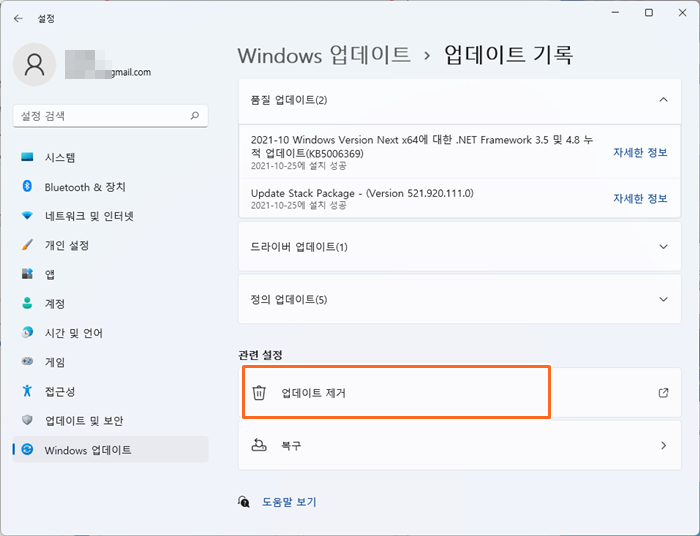Select 업데이트 및 보안 label in sidebar

84,420
